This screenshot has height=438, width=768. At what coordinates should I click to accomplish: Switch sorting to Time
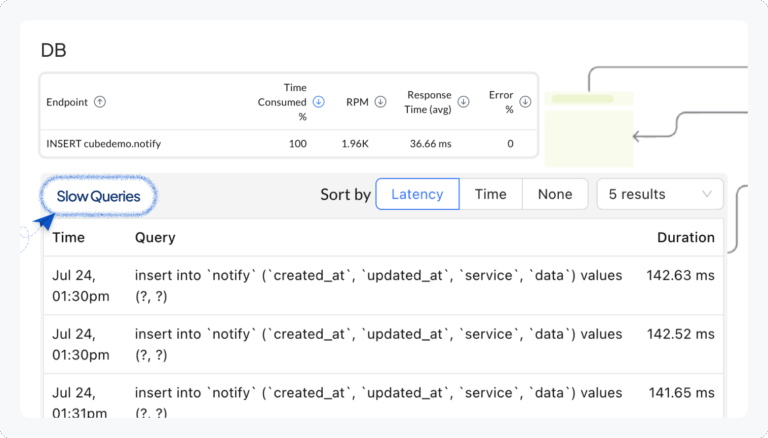(490, 194)
